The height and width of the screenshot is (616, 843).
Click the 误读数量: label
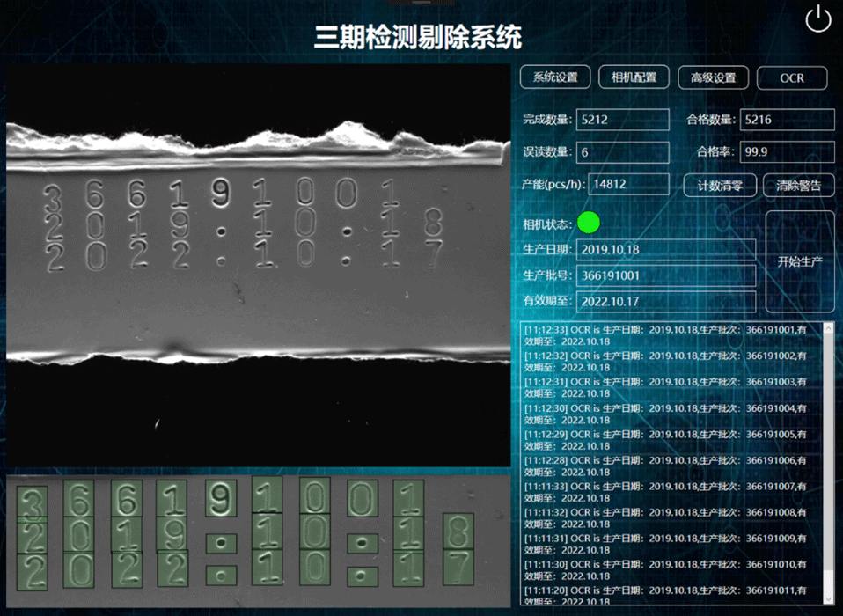pos(547,152)
